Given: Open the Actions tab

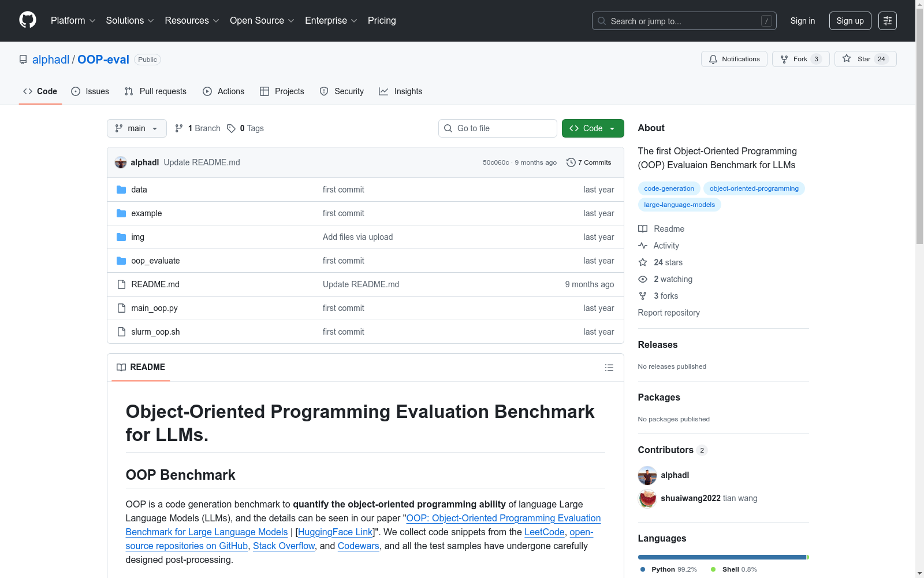Looking at the screenshot, I should click(x=223, y=91).
